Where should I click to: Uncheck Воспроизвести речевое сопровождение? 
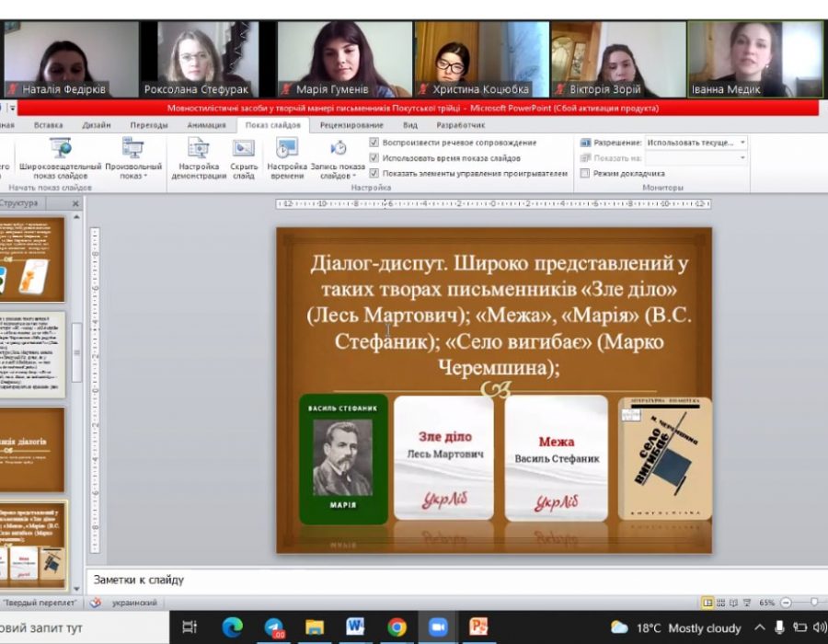pos(374,143)
